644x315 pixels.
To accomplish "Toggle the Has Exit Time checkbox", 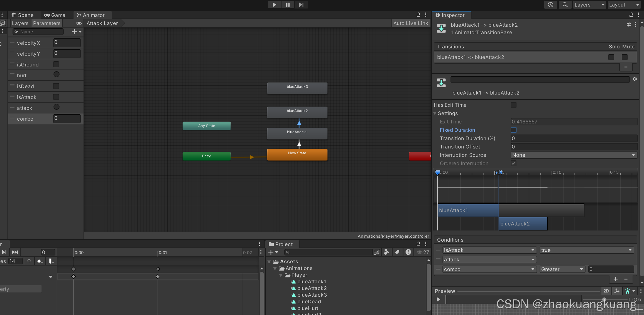I will click(513, 105).
